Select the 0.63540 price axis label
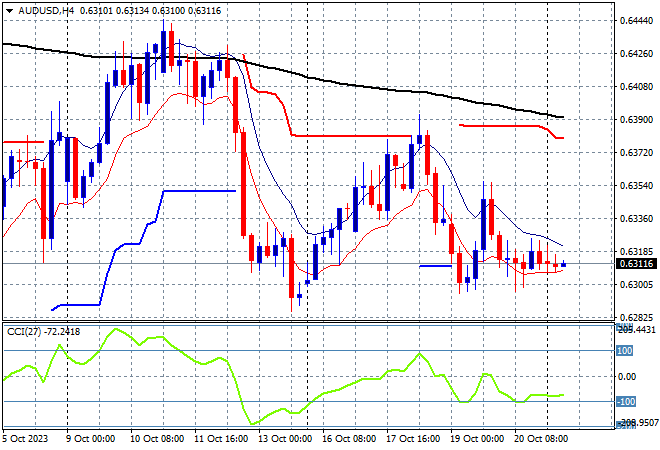Viewport: 660px width, 450px height. click(637, 186)
